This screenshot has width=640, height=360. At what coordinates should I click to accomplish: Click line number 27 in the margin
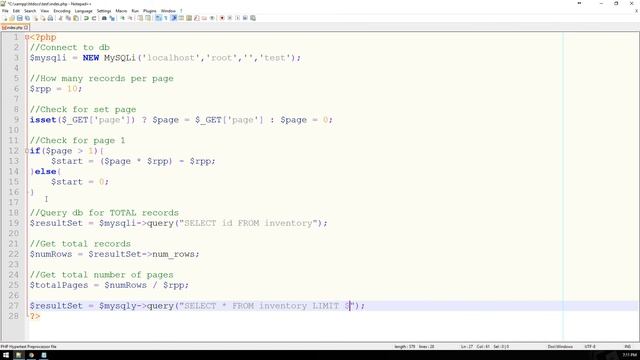[x=13, y=306]
